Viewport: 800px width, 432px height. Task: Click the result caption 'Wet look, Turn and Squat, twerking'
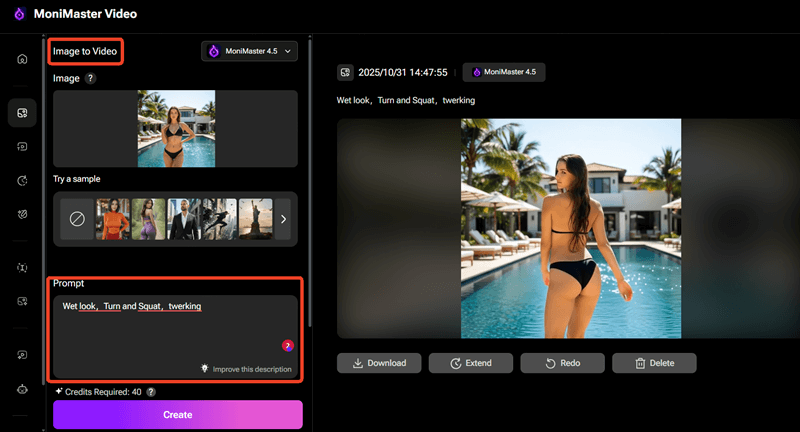click(406, 100)
